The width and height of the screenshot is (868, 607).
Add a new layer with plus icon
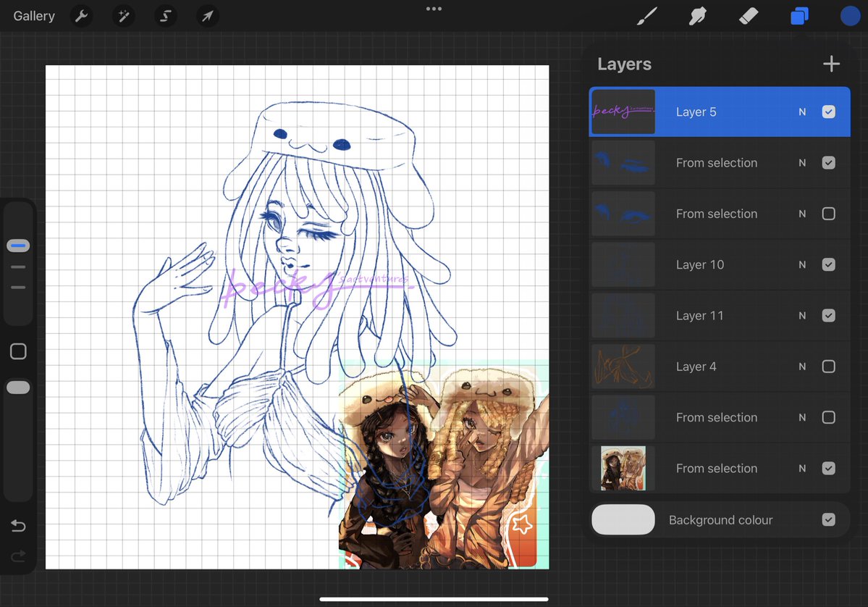[831, 64]
